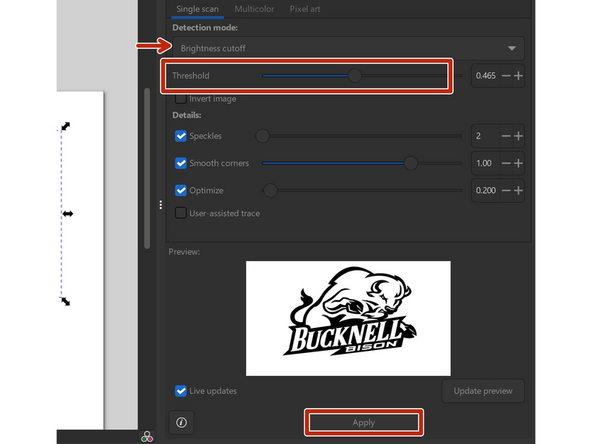The width and height of the screenshot is (592, 444).
Task: Increase Speckles with the plus button
Action: (518, 136)
